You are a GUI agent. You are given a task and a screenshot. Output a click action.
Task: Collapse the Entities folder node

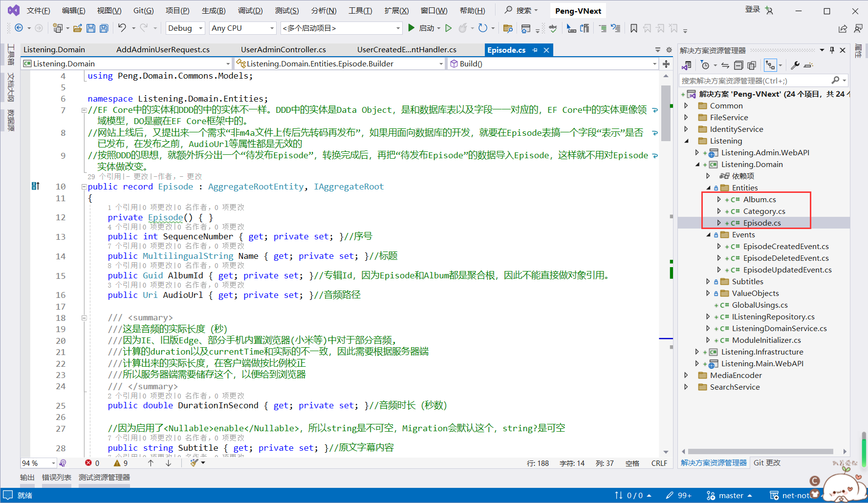point(708,188)
